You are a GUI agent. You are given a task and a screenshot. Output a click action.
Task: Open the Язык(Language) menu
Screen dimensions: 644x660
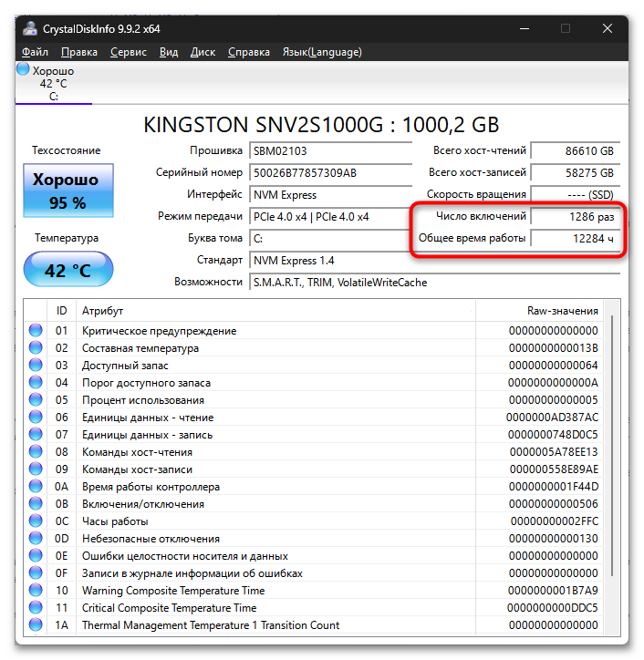(322, 52)
